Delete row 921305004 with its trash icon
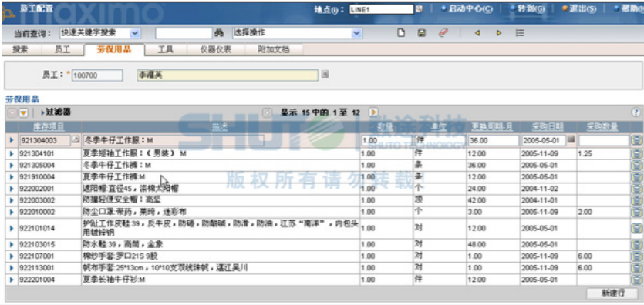Viewport: 644px width, 305px height. coord(636,165)
